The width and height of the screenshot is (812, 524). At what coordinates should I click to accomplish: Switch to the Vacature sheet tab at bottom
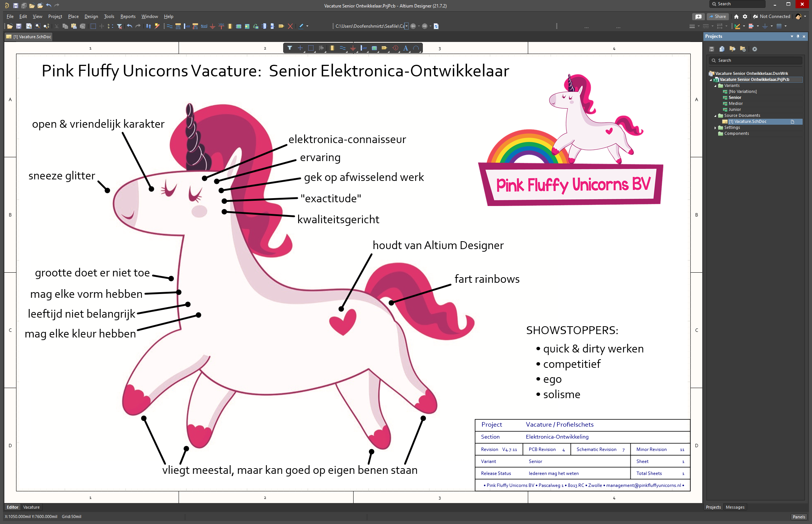click(x=31, y=507)
